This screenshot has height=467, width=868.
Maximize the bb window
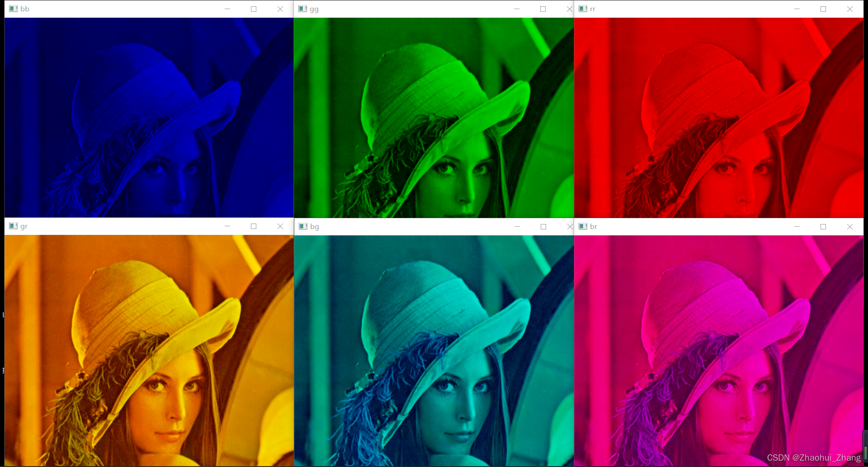(x=254, y=9)
